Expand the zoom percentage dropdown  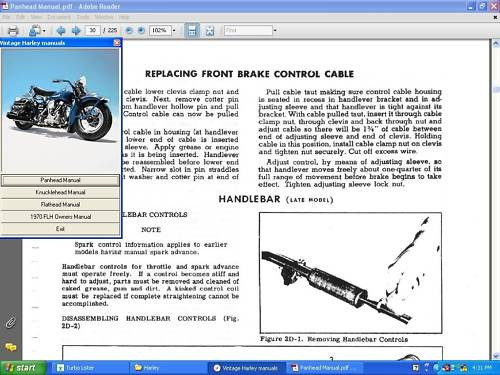(174, 31)
